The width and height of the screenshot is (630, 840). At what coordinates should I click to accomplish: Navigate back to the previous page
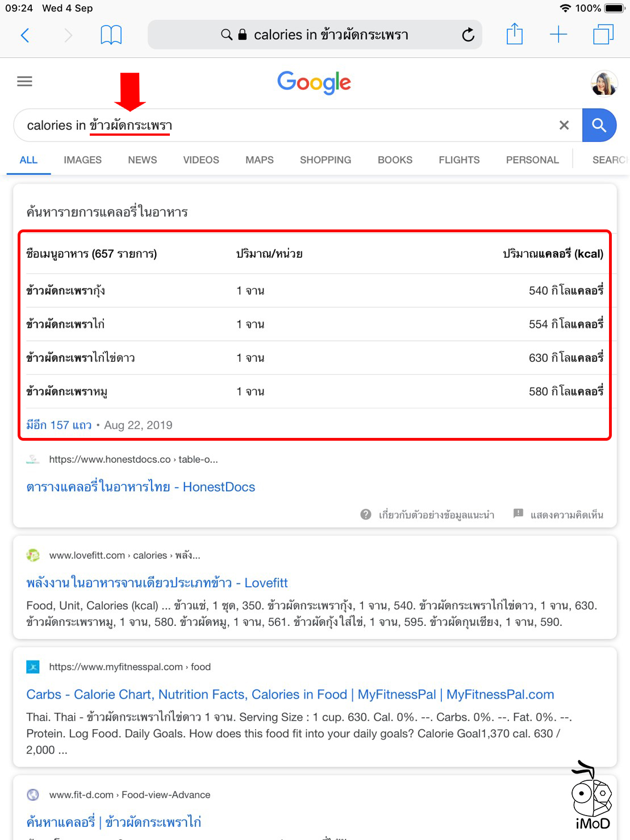click(24, 35)
